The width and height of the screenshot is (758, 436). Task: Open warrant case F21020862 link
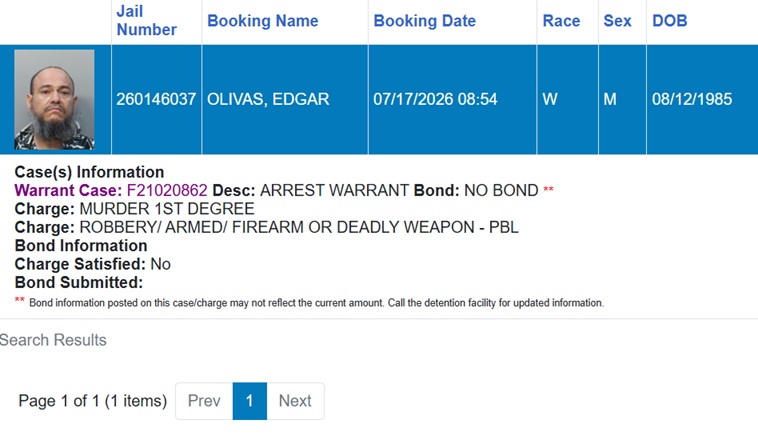(x=167, y=190)
